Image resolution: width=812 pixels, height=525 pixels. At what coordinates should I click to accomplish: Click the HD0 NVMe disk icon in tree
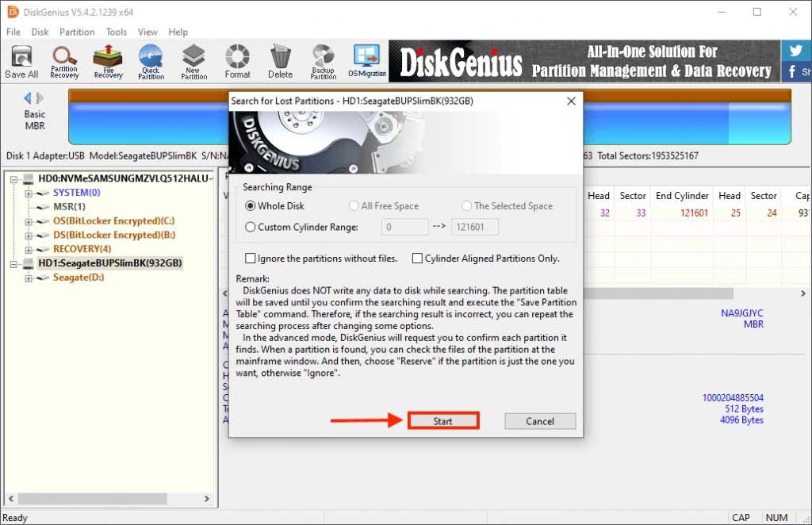point(28,178)
